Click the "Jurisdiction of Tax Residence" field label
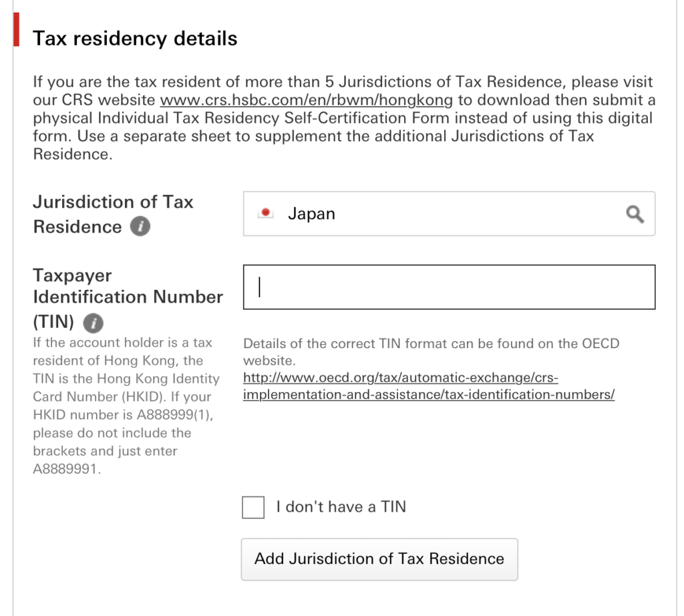Screen dimensions: 684x616 [x=112, y=214]
